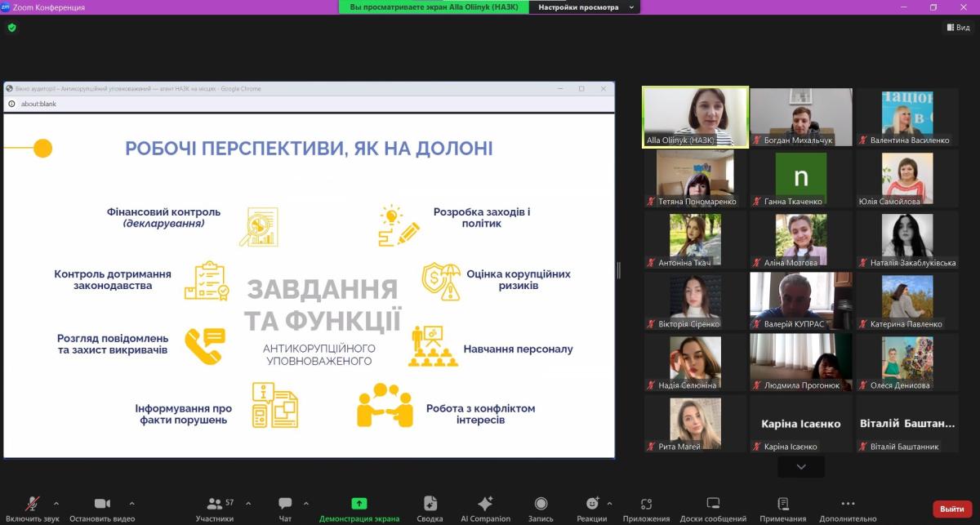This screenshot has height=525, width=980.
Task: Open Дополнительно more options menu
Action: point(848,509)
